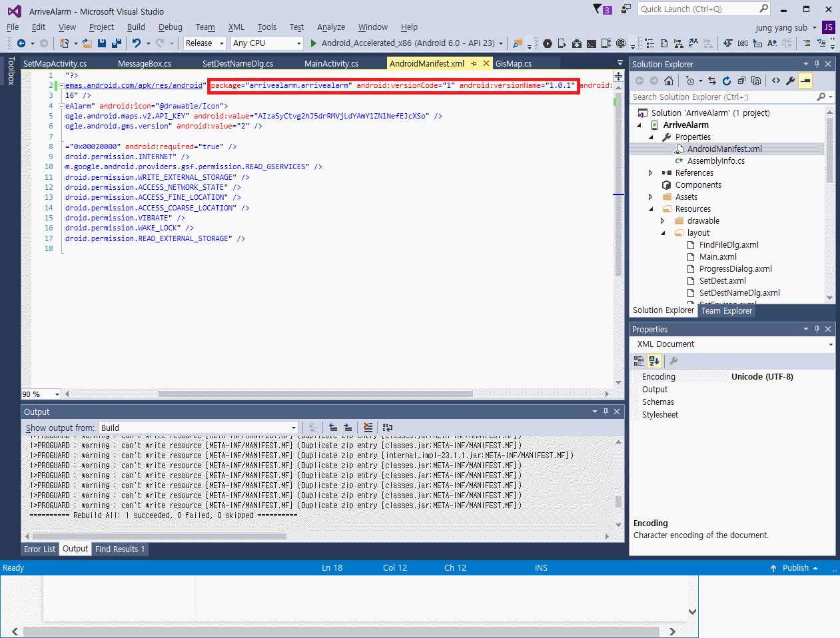Change the editor zoom from 90%

[x=40, y=394]
